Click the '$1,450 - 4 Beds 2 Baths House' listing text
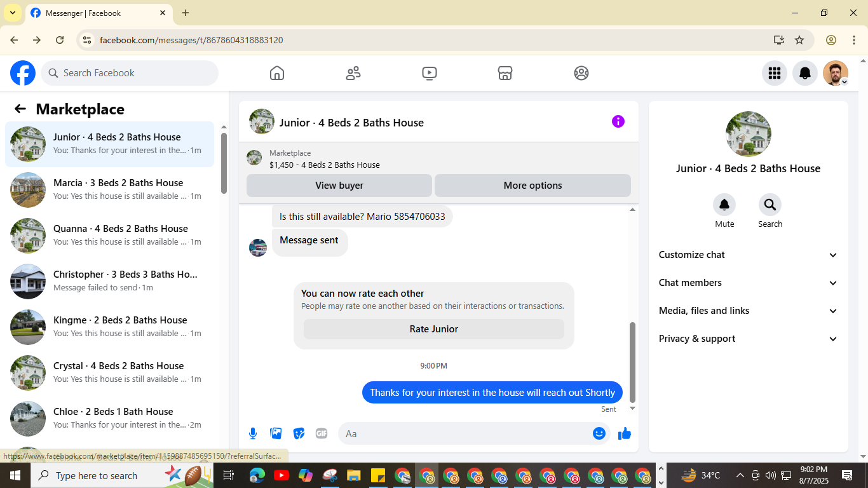This screenshot has width=868, height=488. 325,165
